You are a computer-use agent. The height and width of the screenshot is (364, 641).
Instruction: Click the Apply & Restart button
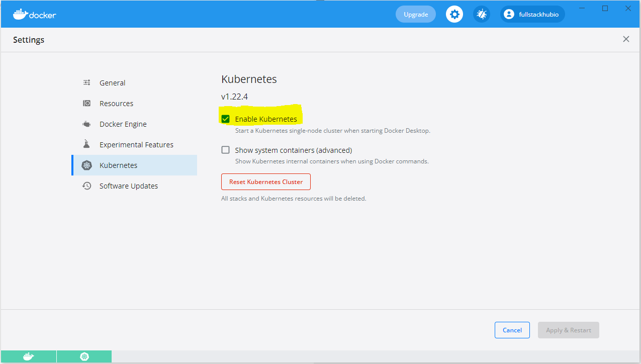point(569,330)
